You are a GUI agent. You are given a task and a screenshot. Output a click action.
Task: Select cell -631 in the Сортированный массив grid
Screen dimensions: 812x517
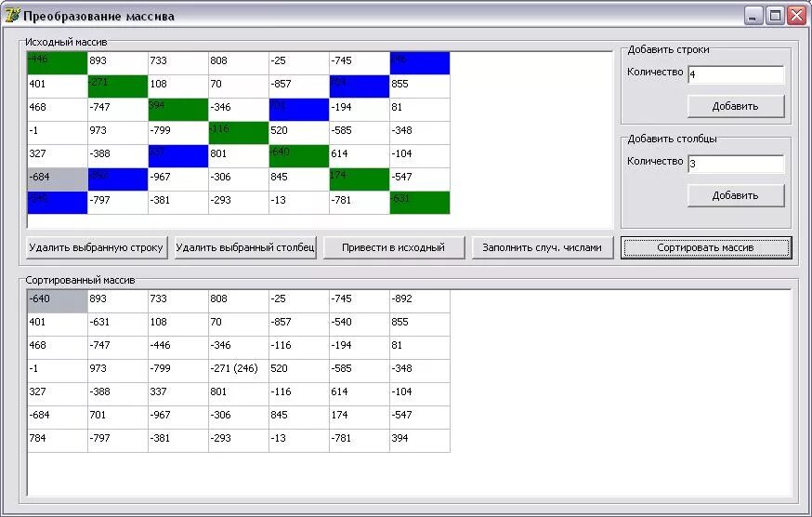pyautogui.click(x=118, y=325)
